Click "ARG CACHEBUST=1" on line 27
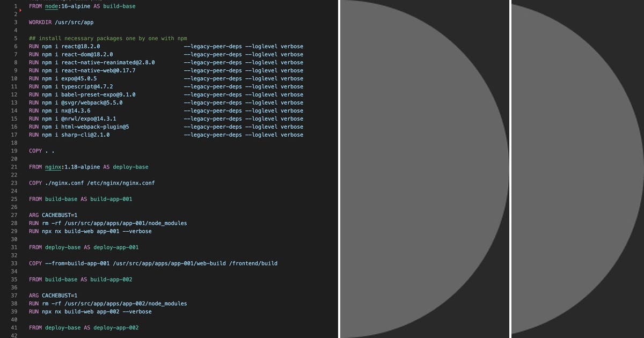 coord(53,216)
